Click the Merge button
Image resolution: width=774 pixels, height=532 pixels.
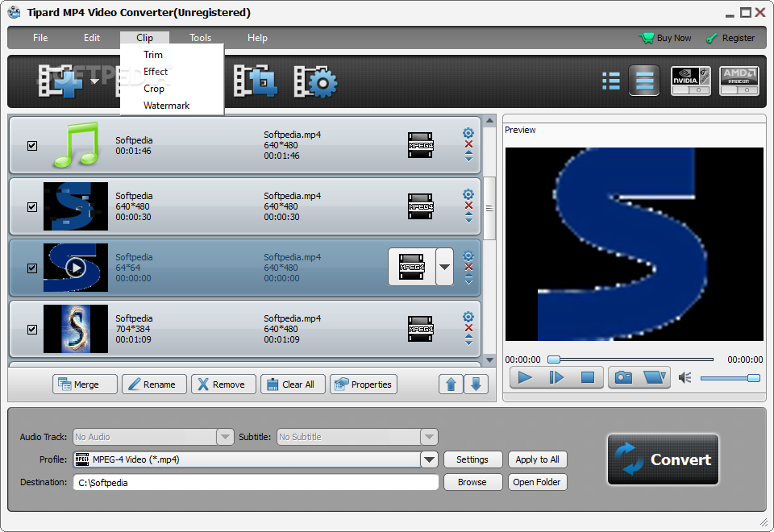click(x=85, y=384)
